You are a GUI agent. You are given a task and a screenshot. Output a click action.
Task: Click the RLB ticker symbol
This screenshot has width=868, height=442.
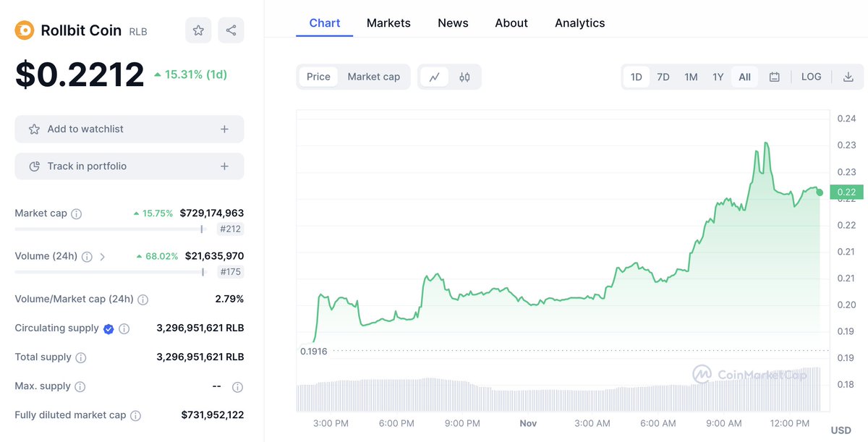tap(138, 32)
